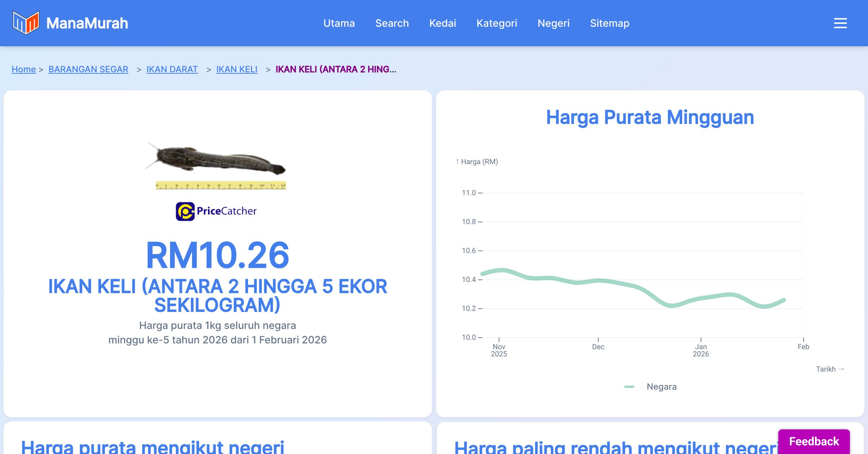Select the Kedai navigation item
The height and width of the screenshot is (454, 868).
point(442,23)
